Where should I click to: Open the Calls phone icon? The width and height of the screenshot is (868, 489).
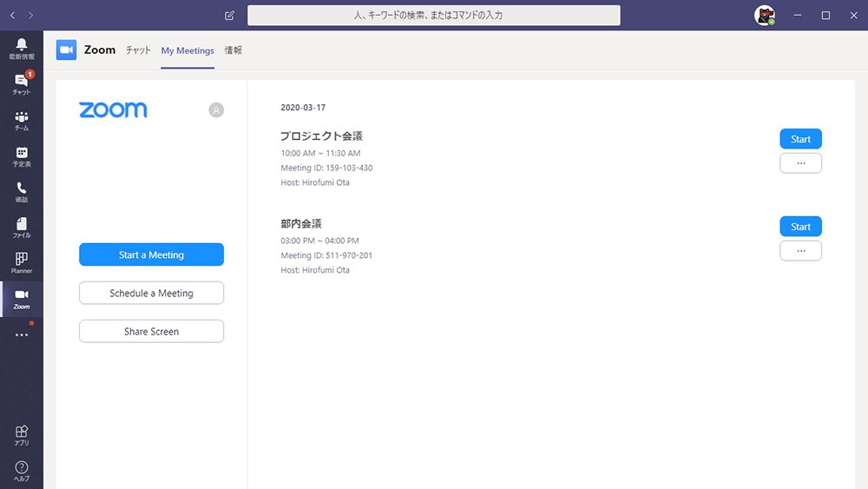pos(22,192)
